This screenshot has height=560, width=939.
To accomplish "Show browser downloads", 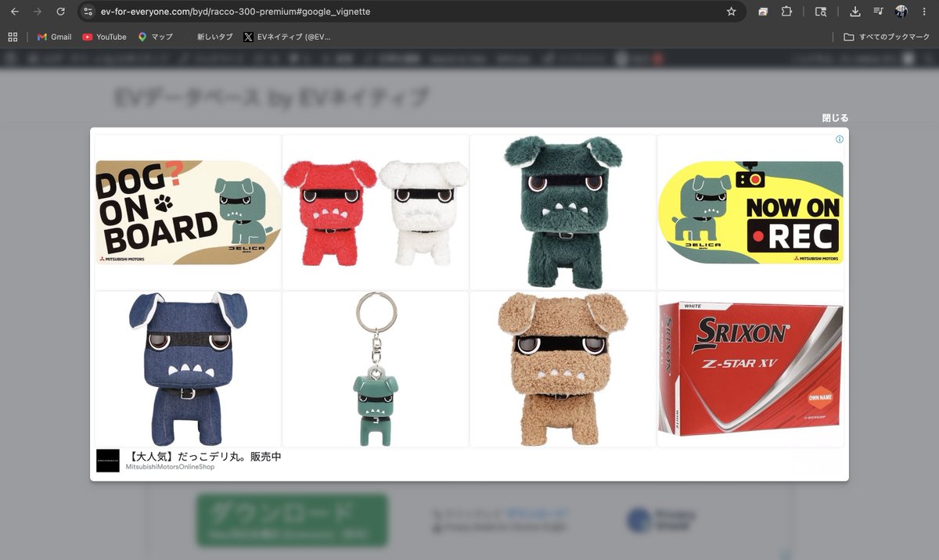I will tap(855, 12).
